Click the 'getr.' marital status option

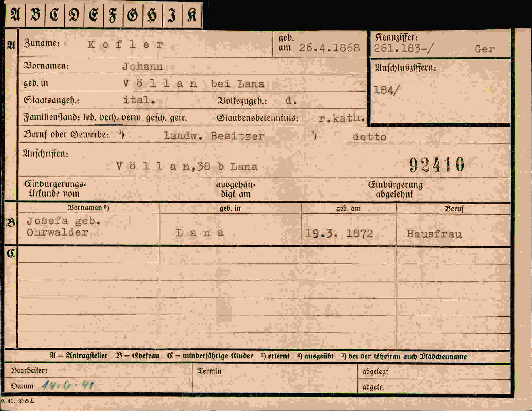178,118
